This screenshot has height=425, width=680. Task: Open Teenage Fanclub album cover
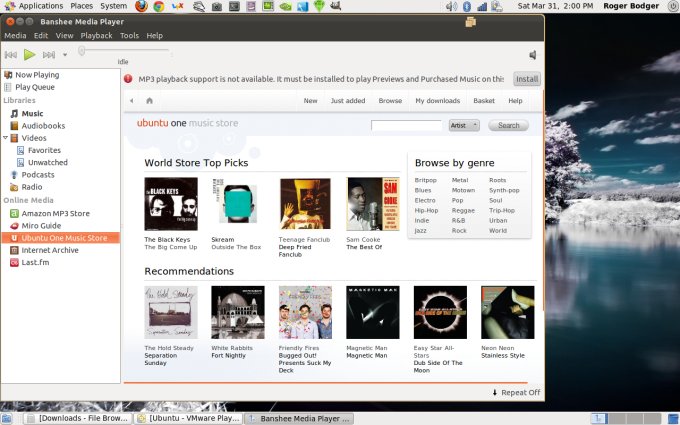pyautogui.click(x=305, y=204)
